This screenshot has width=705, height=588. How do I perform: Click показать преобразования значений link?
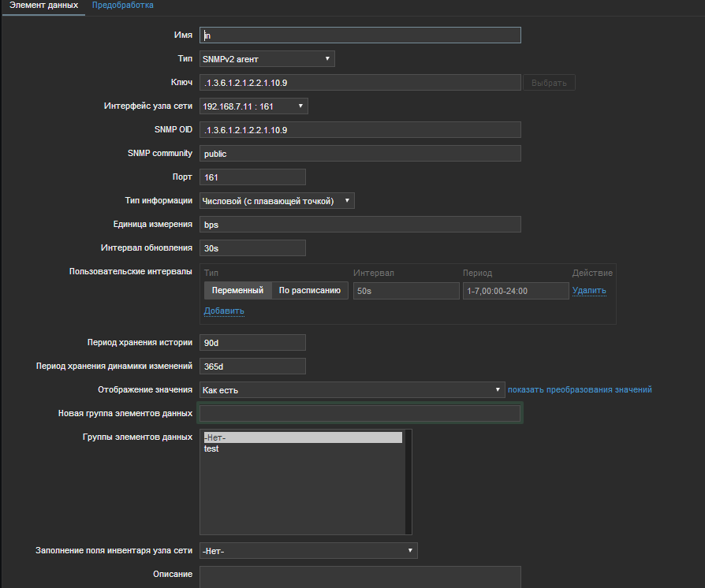[580, 390]
